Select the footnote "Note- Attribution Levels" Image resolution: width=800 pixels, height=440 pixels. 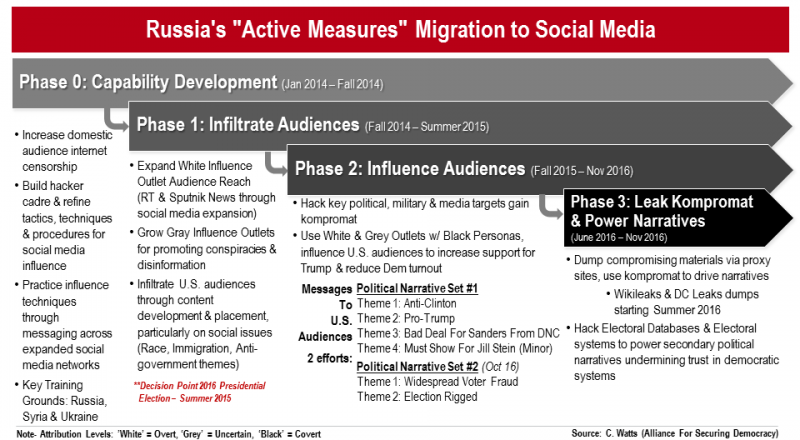(168, 434)
